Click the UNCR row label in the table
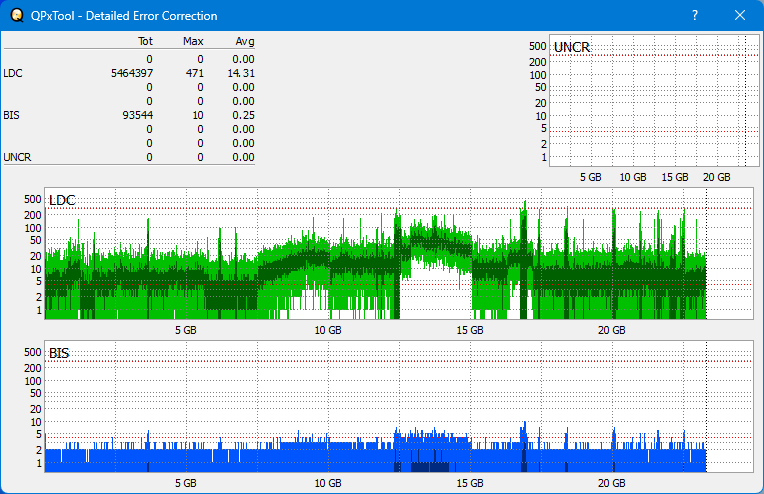 (x=17, y=157)
